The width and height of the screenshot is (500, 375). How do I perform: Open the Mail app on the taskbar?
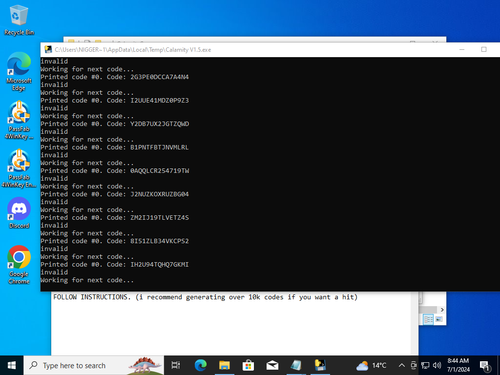click(272, 365)
